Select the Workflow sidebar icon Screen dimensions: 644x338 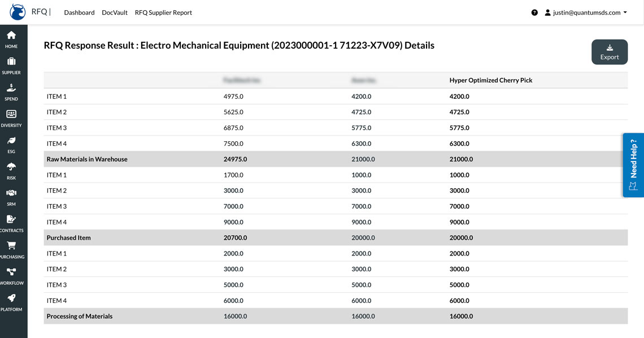tap(11, 272)
